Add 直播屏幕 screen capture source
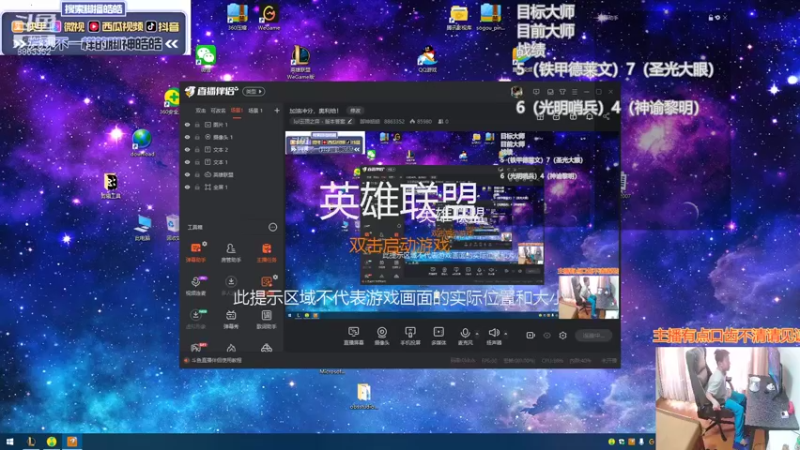The image size is (800, 450). coord(354,336)
